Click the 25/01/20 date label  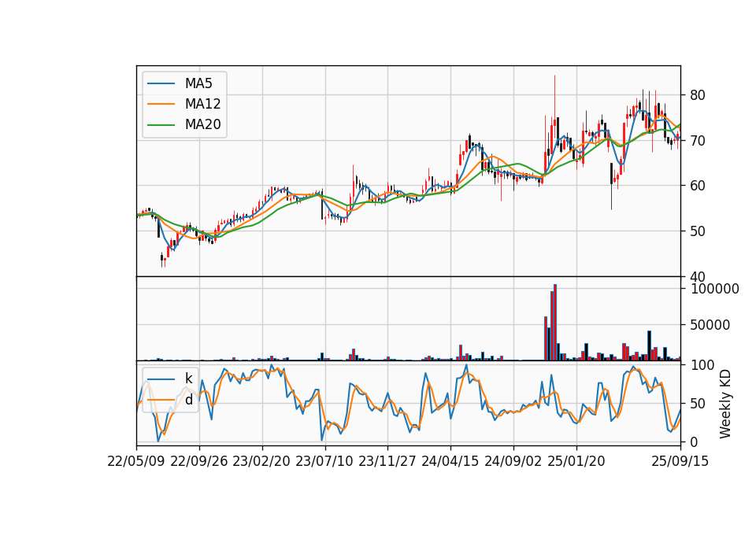576,461
